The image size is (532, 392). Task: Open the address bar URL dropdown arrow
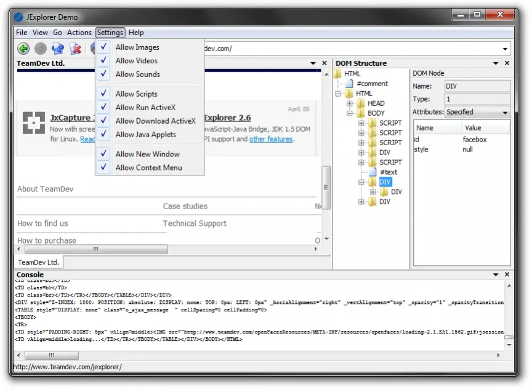click(506, 48)
